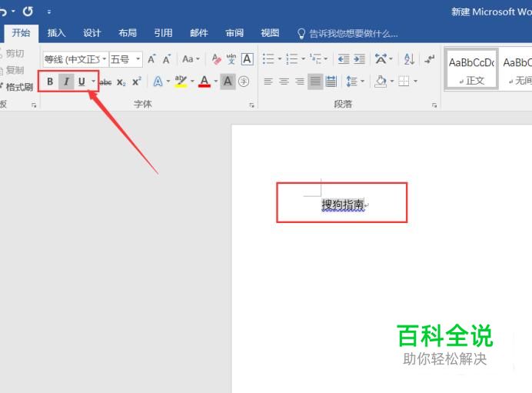Viewport: 532px width, 393px height.
Task: Click 格式刷 Format Painter button
Action: (17, 87)
